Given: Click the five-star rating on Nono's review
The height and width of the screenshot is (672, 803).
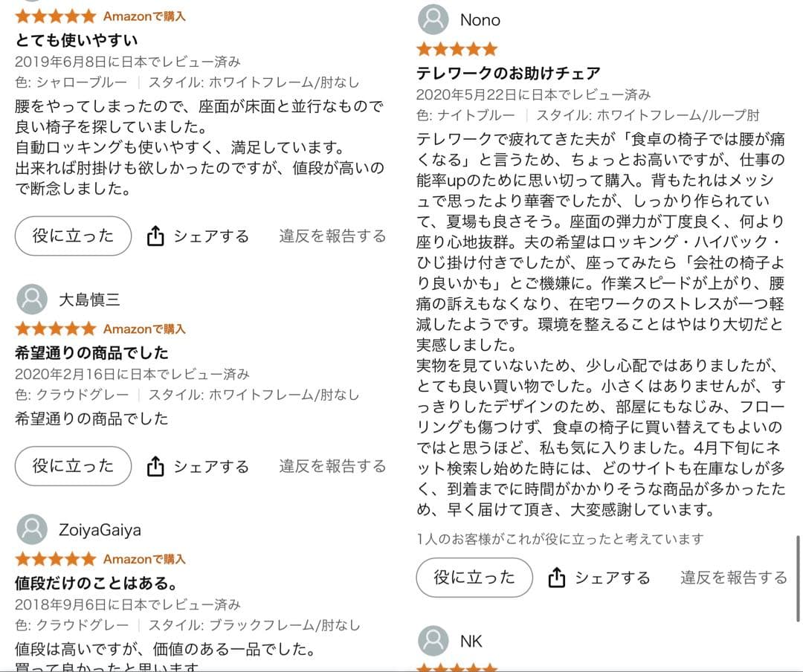Looking at the screenshot, I should click(x=456, y=48).
